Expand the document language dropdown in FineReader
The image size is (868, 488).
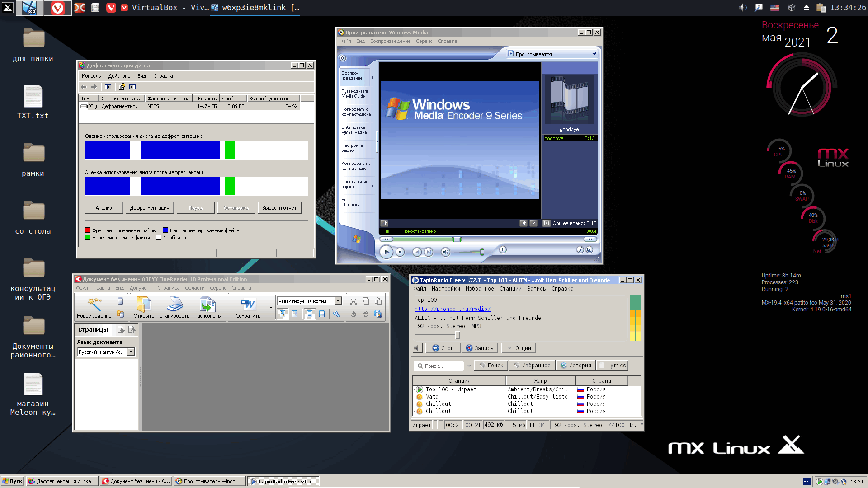pyautogui.click(x=131, y=352)
